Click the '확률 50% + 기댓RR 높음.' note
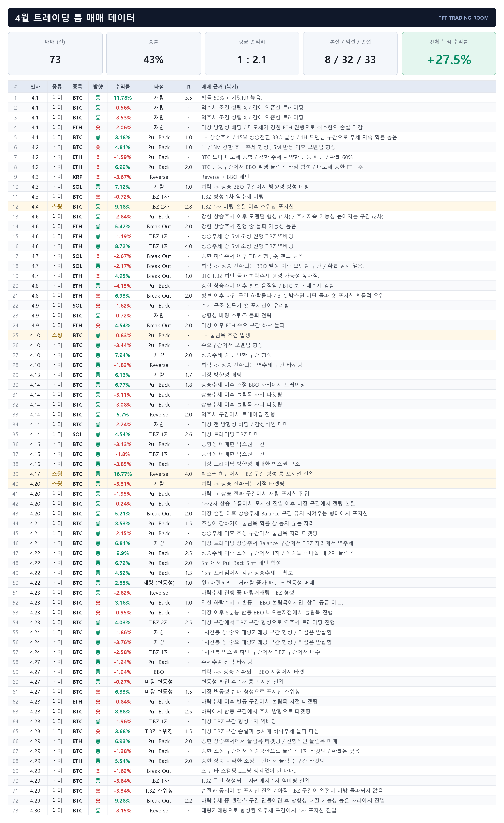 (x=232, y=98)
